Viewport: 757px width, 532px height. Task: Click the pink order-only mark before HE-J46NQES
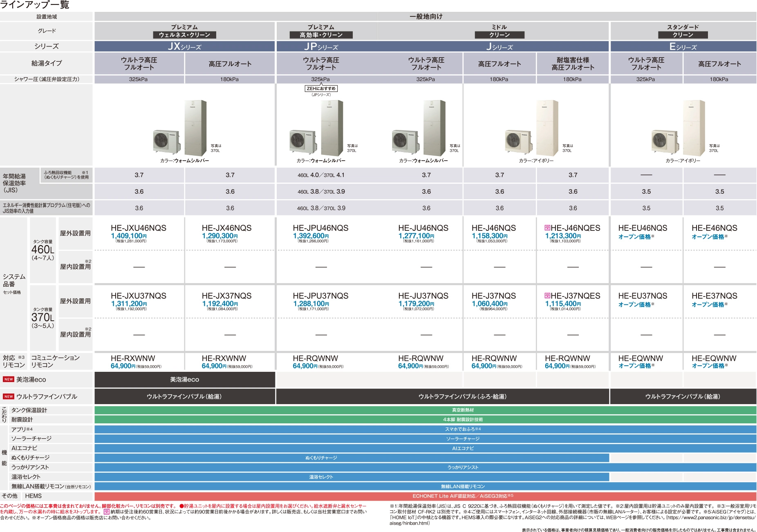pos(547,228)
